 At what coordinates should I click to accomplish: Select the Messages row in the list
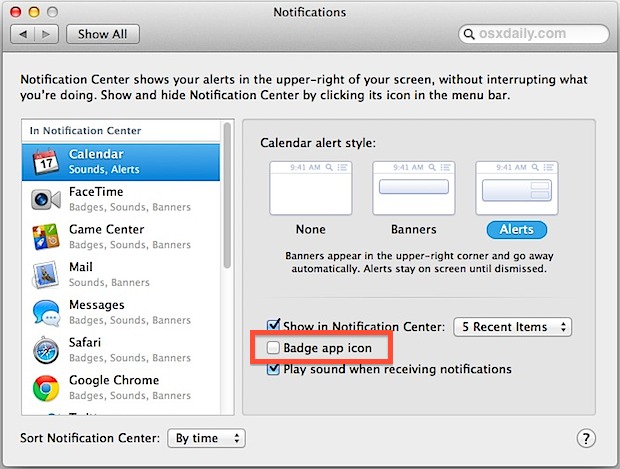coord(121,312)
